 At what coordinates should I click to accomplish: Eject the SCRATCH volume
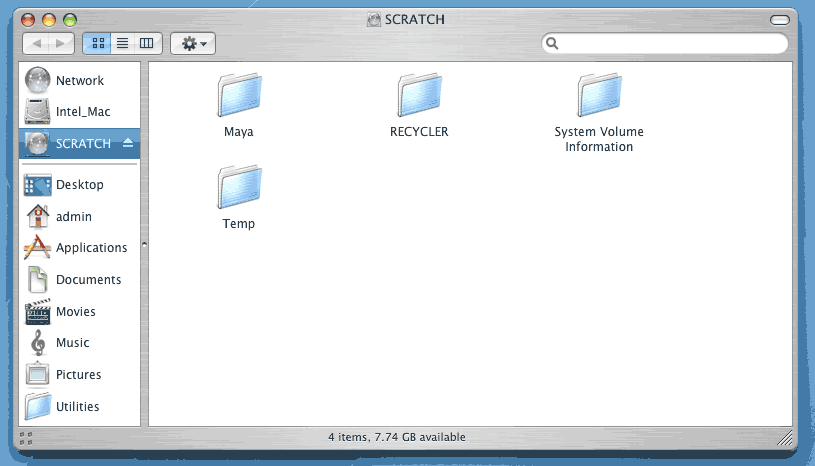(x=127, y=144)
